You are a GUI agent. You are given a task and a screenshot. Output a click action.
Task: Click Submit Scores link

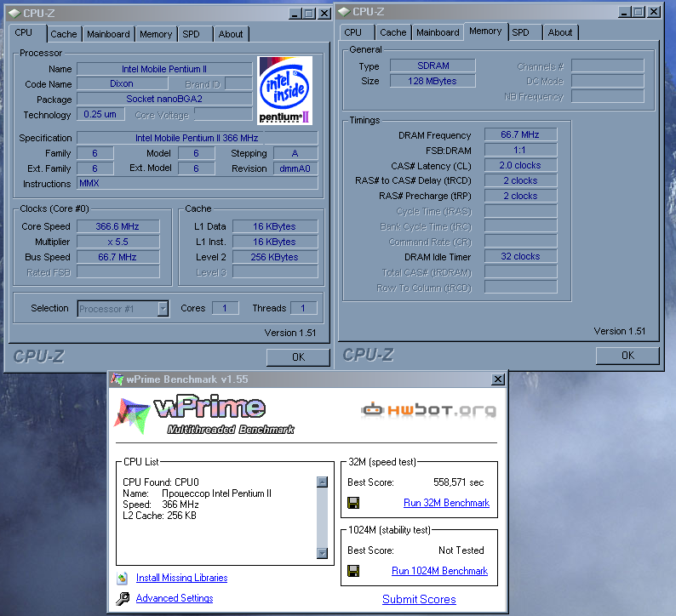pos(419,599)
